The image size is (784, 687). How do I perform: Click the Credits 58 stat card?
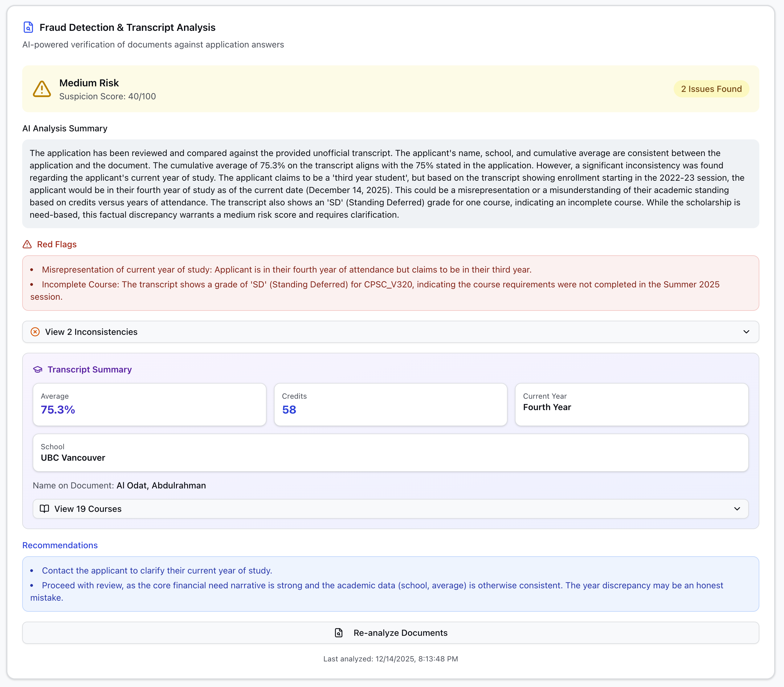point(390,404)
